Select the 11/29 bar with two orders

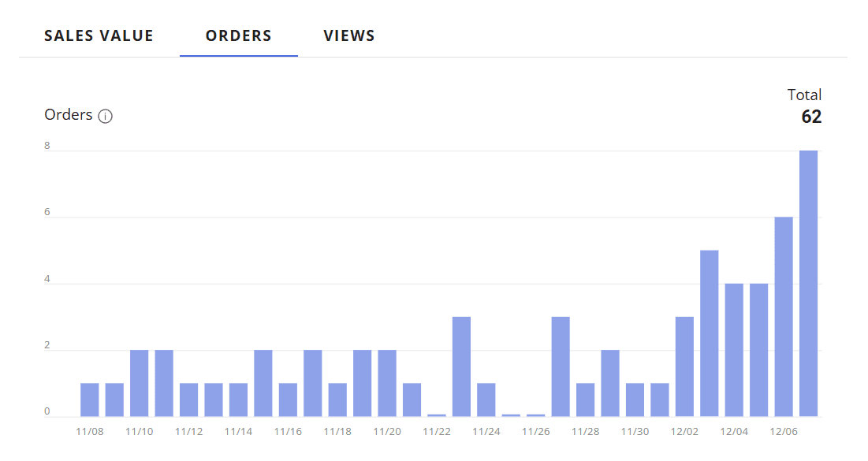(x=610, y=383)
